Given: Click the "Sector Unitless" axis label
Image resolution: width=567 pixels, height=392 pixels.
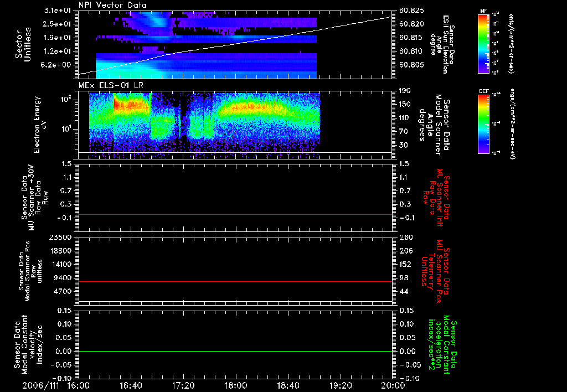Looking at the screenshot, I should point(23,44).
